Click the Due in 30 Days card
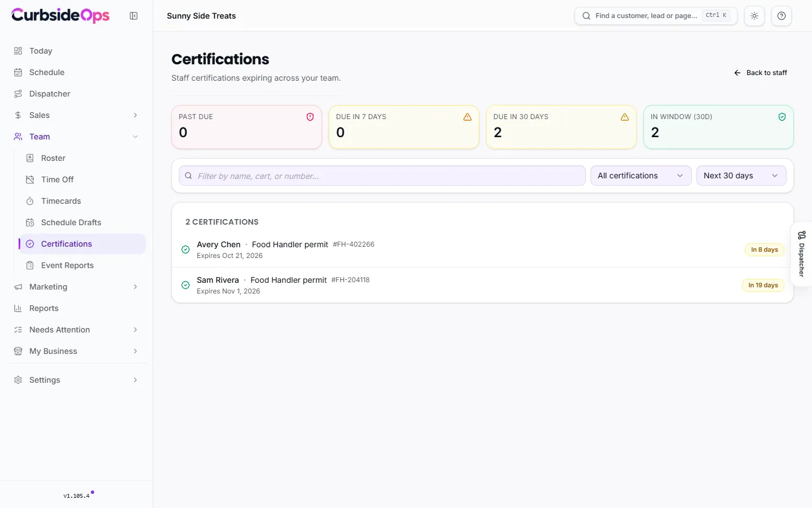 click(x=561, y=127)
